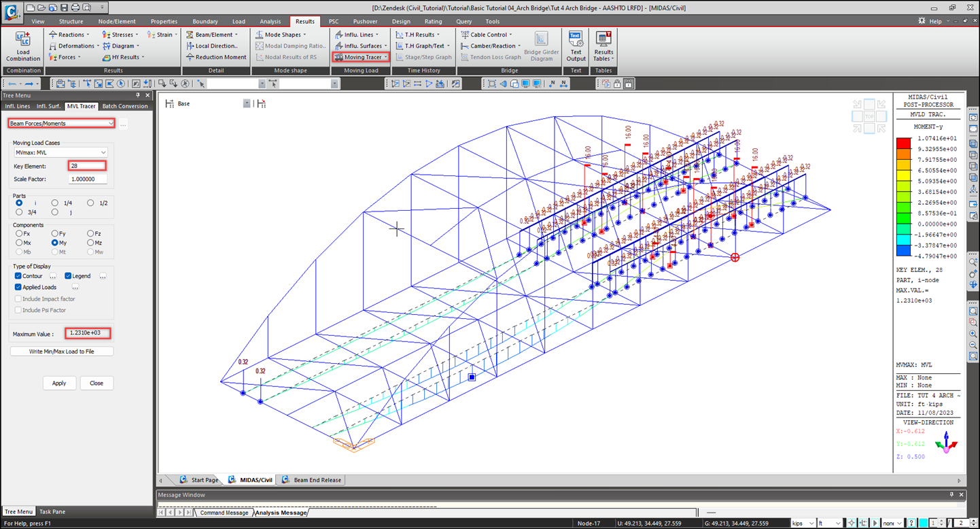Open the Local Direction tool

pyautogui.click(x=212, y=46)
